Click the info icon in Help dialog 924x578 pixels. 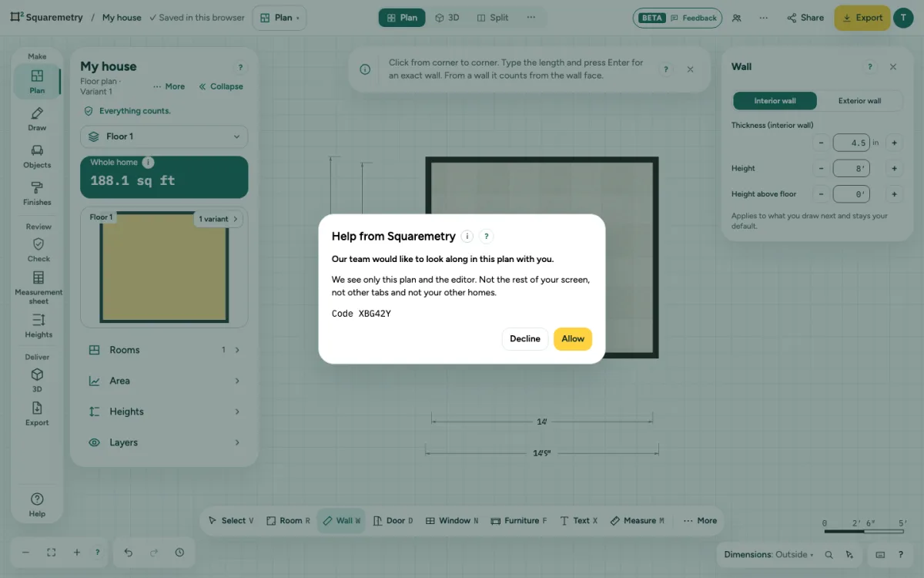point(467,237)
